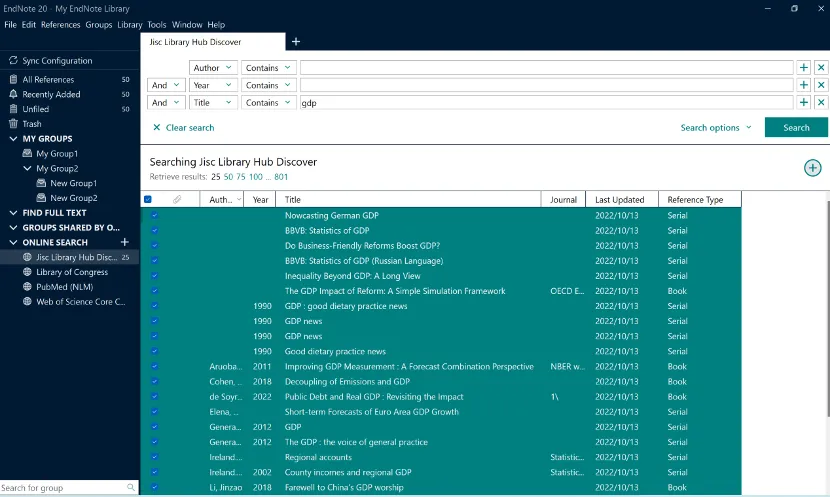
Task: Open the References menu
Action: pos(60,24)
